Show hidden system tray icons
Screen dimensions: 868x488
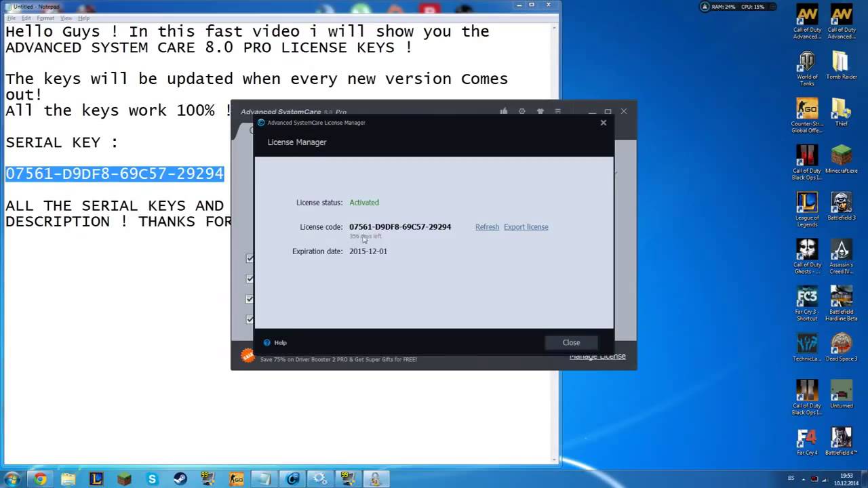804,479
